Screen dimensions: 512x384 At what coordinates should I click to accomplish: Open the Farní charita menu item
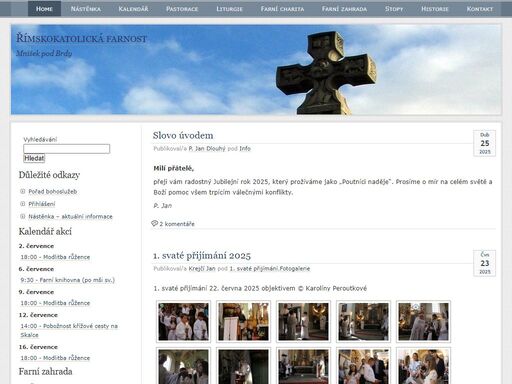tap(282, 9)
